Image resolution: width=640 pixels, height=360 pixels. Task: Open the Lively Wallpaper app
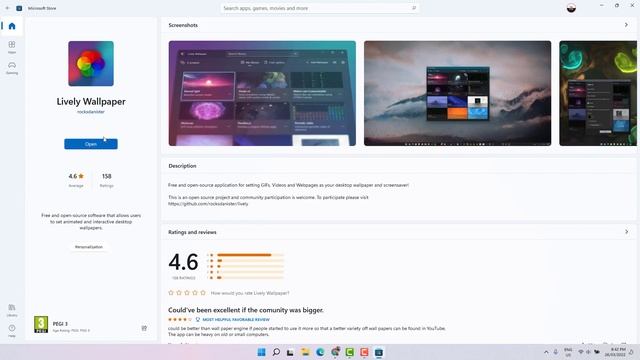click(91, 144)
